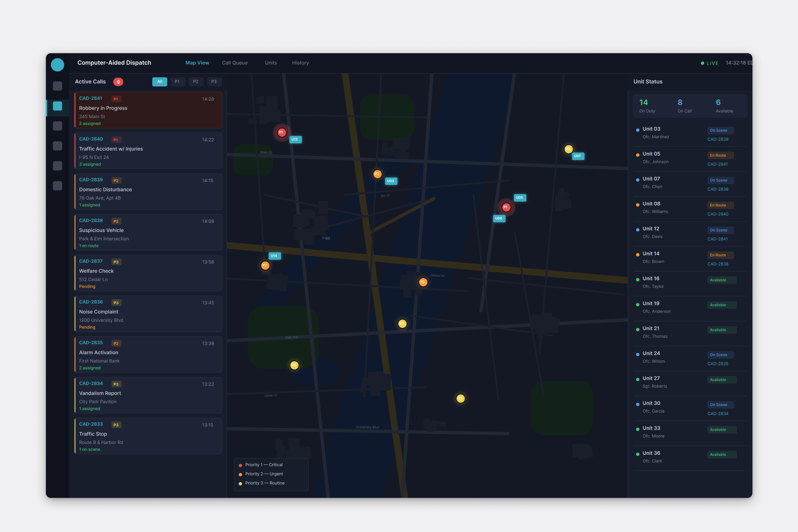Switch to the Map View tab
Viewport: 798px width, 532px height.
tap(197, 63)
